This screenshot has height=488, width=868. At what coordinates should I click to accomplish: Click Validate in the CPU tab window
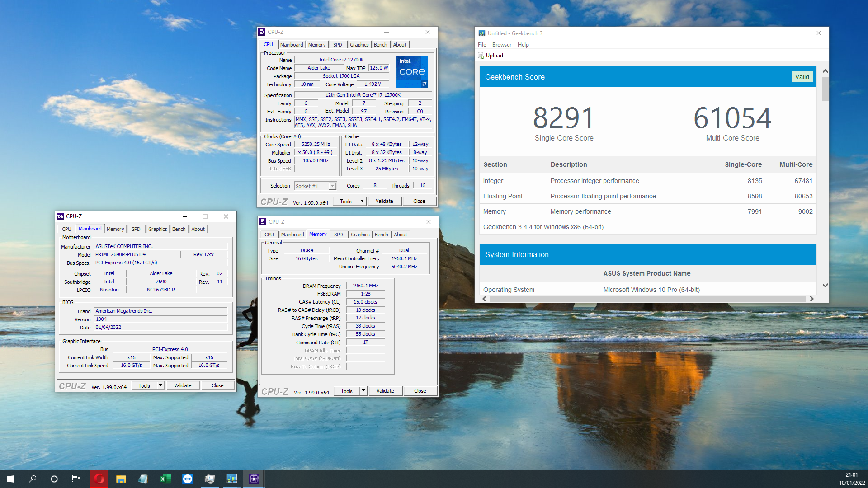tap(384, 201)
